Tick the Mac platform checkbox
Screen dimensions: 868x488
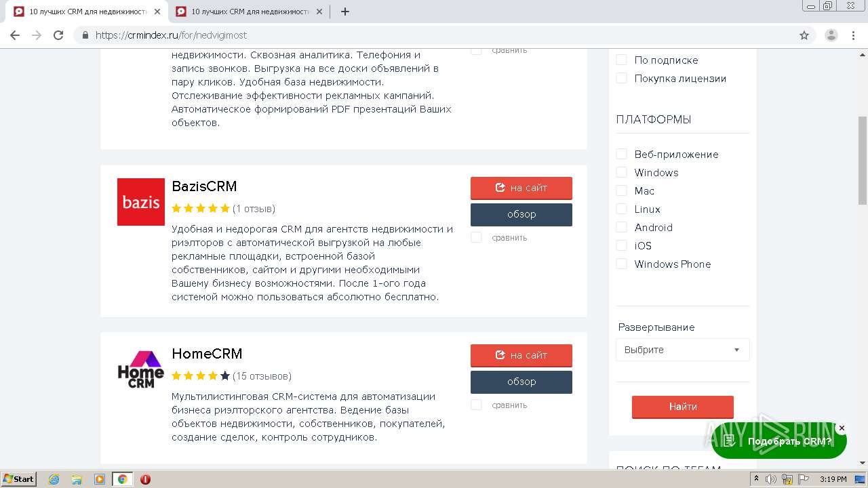(621, 190)
